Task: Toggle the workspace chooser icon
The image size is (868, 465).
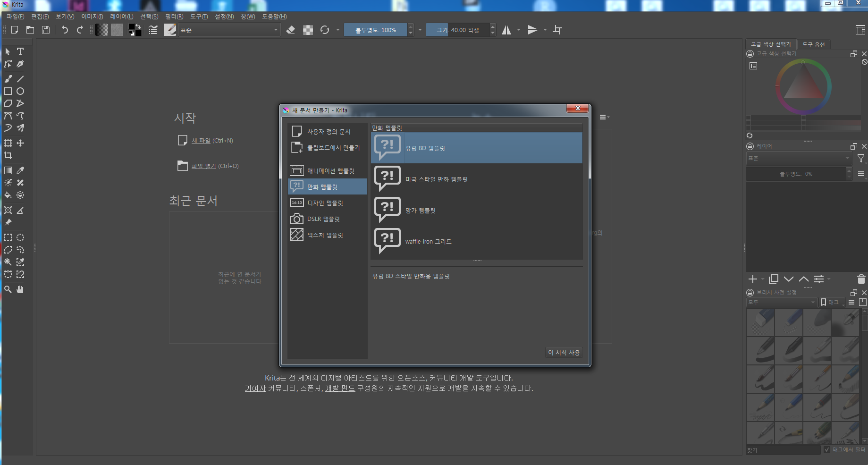Action: [860, 30]
